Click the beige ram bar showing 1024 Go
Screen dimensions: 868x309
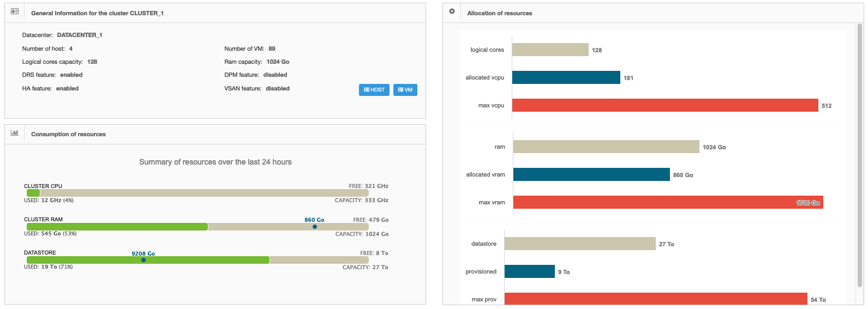pos(606,147)
